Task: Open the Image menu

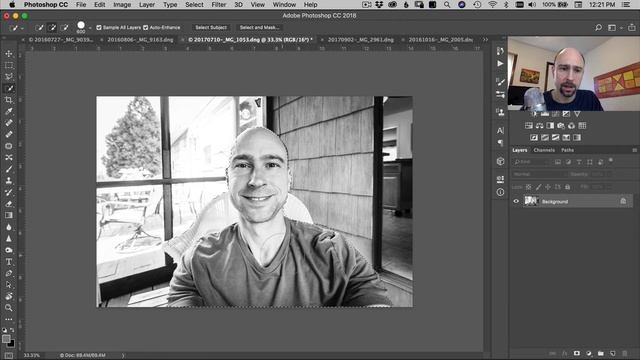Action: click(122, 5)
